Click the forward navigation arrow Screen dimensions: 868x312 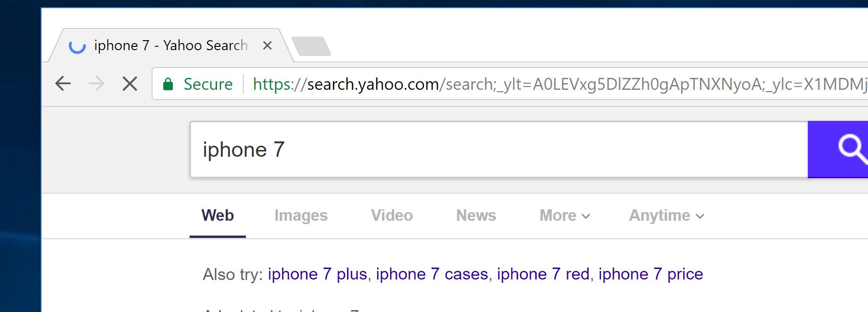pos(96,84)
